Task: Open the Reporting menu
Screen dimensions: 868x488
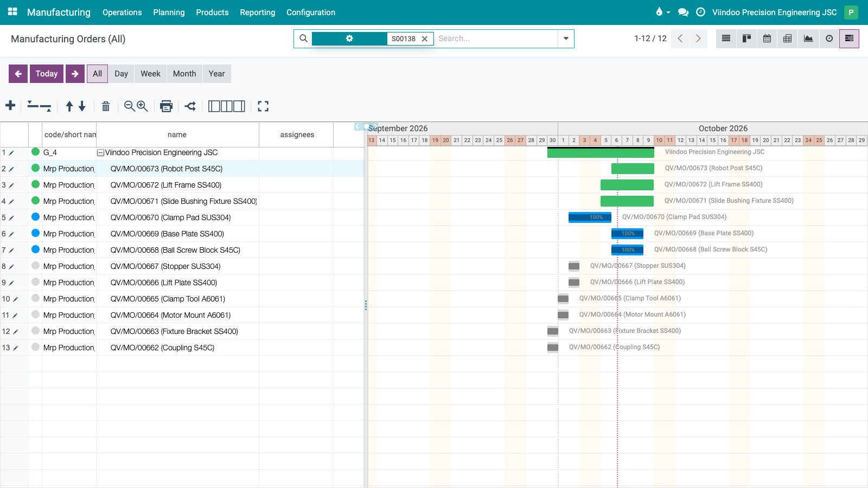Action: [x=258, y=12]
